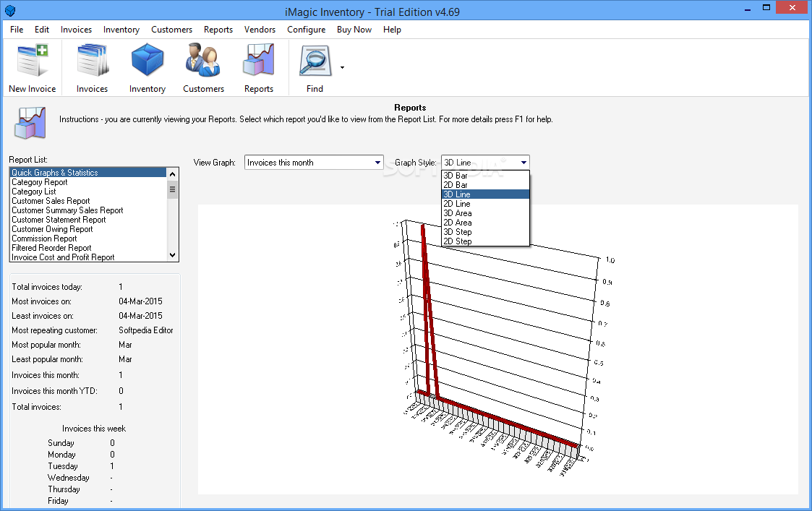Click the Invoices this week heading
Viewport: 812px width, 511px height.
pos(94,429)
